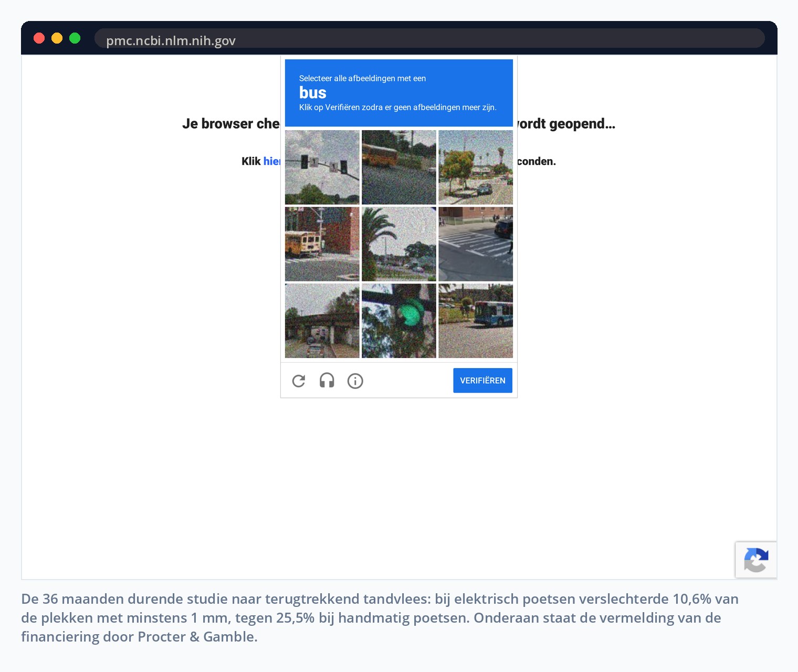Viewport: 798px width, 672px height.
Task: Select the tile with the orange bus on the road
Action: pyautogui.click(x=399, y=167)
